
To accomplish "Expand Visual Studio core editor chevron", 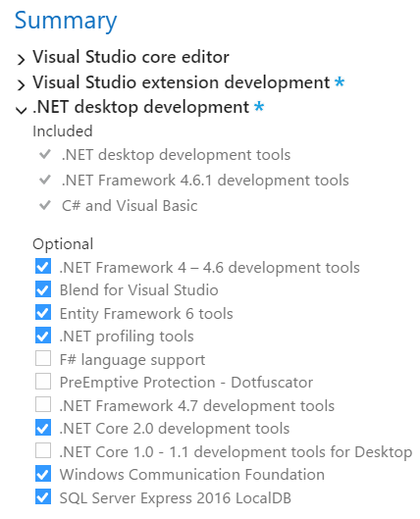I will coord(21,60).
